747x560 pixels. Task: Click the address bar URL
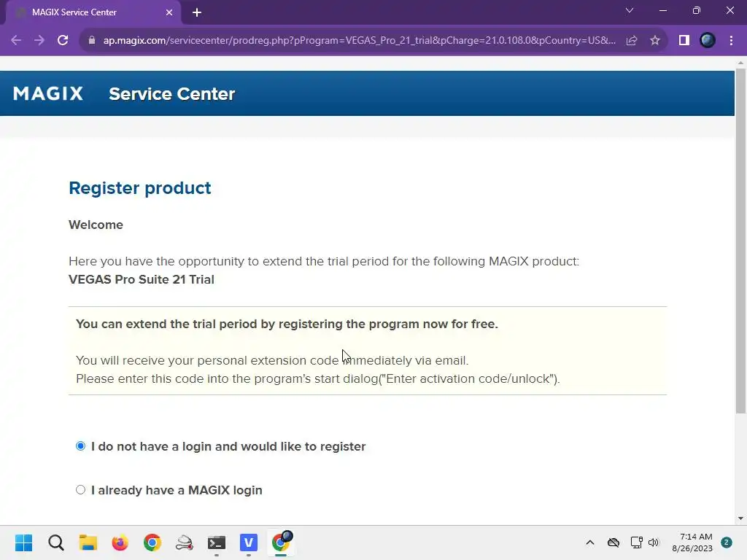(x=360, y=41)
